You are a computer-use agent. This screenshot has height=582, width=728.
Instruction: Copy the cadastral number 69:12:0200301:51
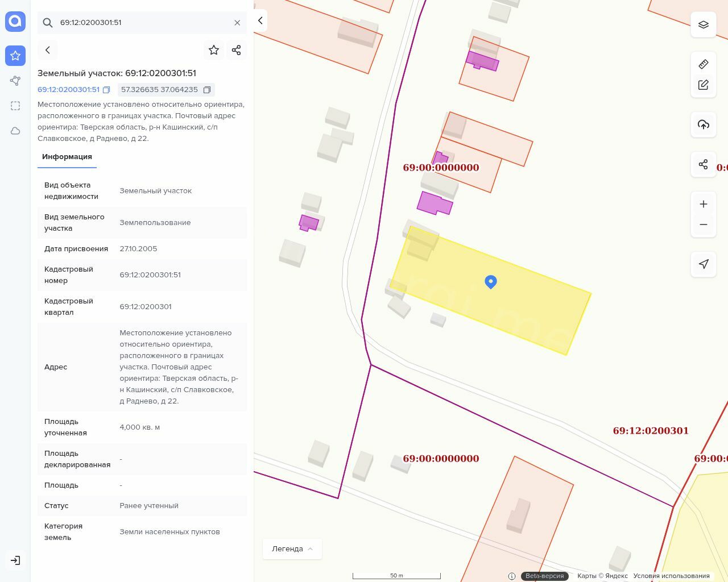click(106, 90)
